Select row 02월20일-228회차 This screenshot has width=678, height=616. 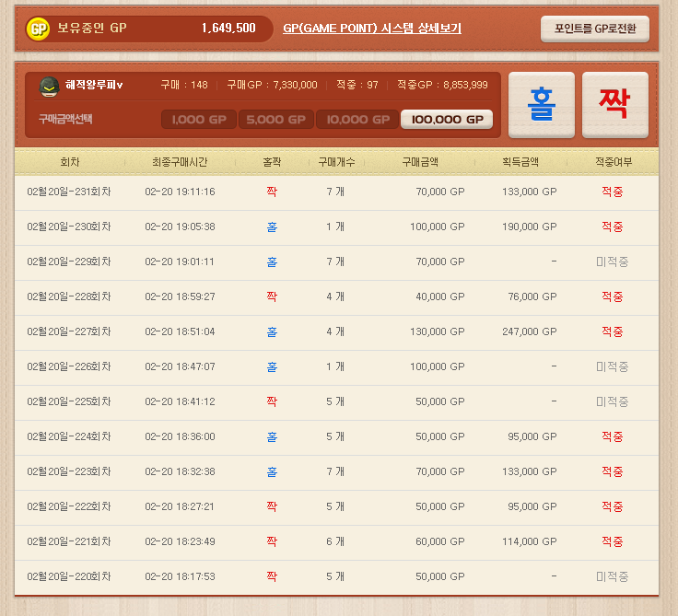click(336, 297)
